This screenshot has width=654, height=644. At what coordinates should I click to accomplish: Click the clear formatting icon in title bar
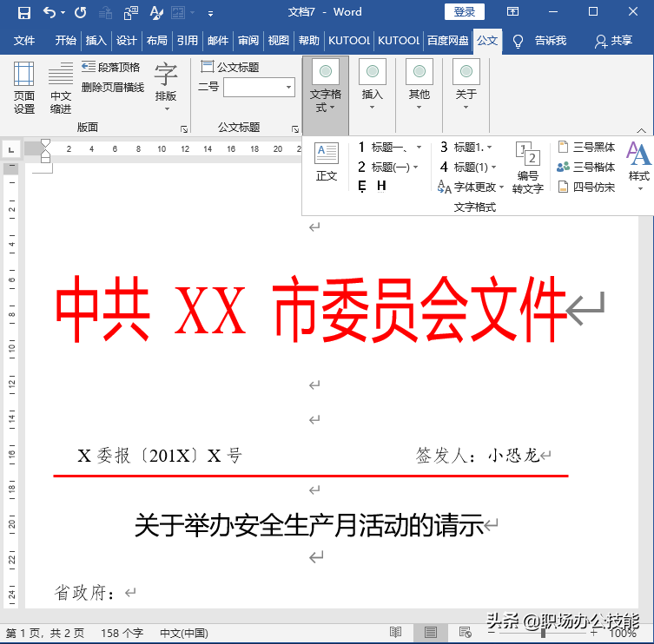pos(156,12)
